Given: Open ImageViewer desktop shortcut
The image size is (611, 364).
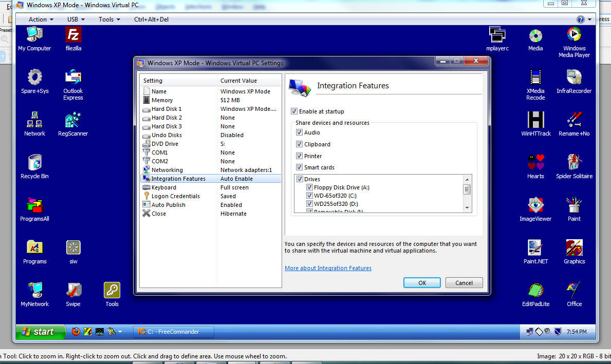Looking at the screenshot, I should tap(535, 209).
